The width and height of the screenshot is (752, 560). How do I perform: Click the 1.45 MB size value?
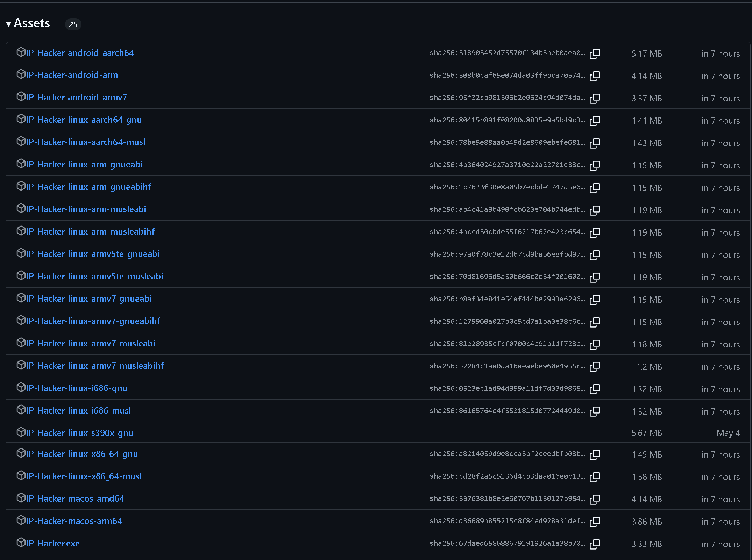[x=647, y=455]
